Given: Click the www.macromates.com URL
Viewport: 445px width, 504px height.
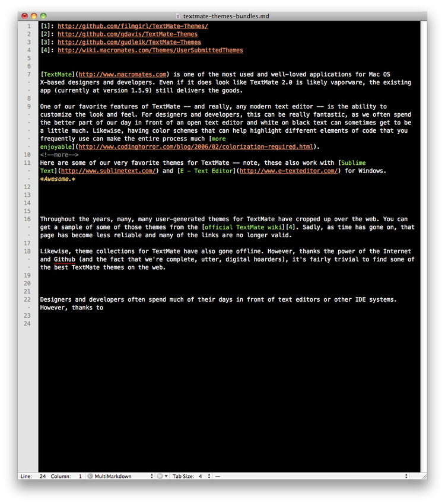Looking at the screenshot, I should (x=122, y=74).
